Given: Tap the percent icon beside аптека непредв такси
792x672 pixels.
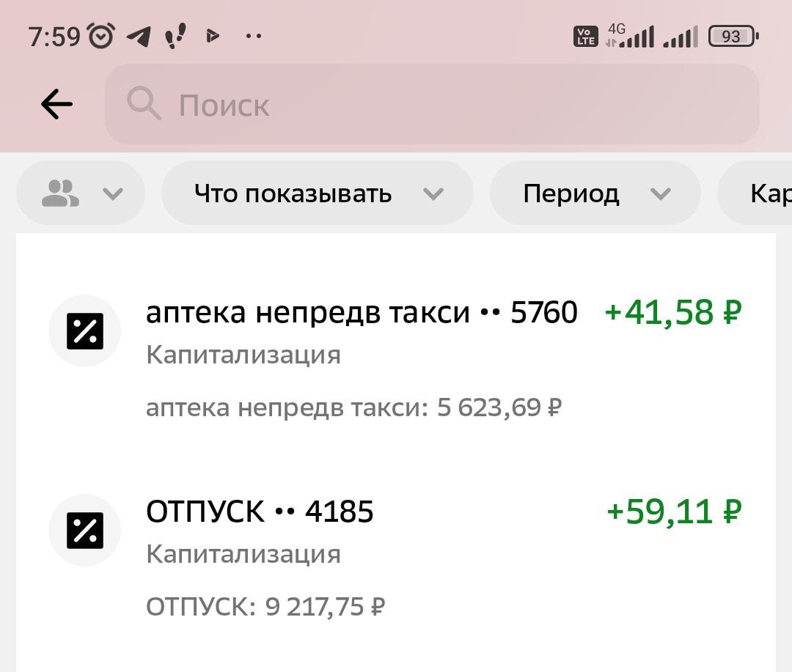Looking at the screenshot, I should [x=85, y=331].
